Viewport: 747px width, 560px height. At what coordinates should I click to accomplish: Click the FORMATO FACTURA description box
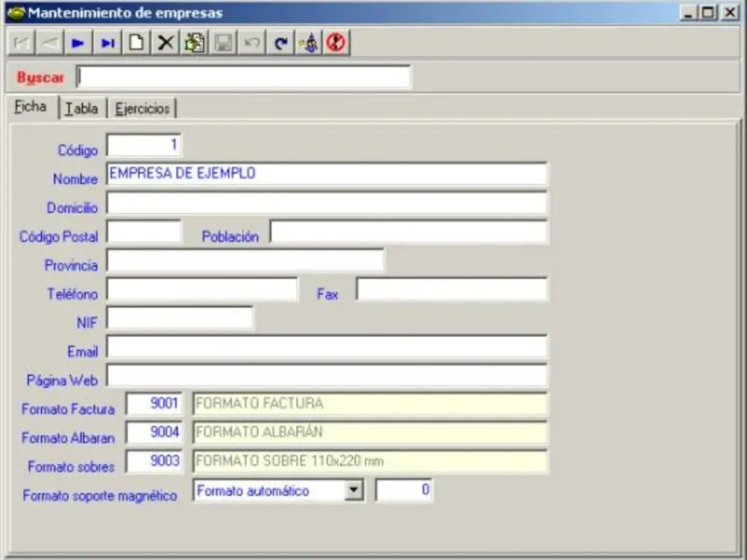tap(370, 404)
